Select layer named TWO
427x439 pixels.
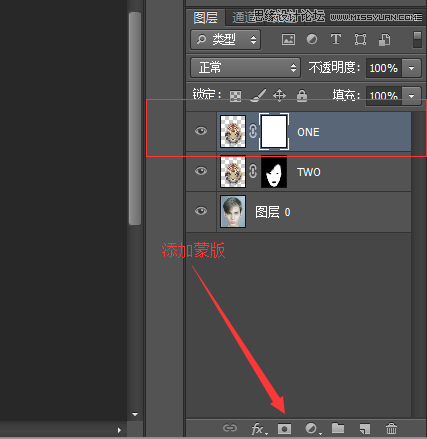pyautogui.click(x=309, y=172)
